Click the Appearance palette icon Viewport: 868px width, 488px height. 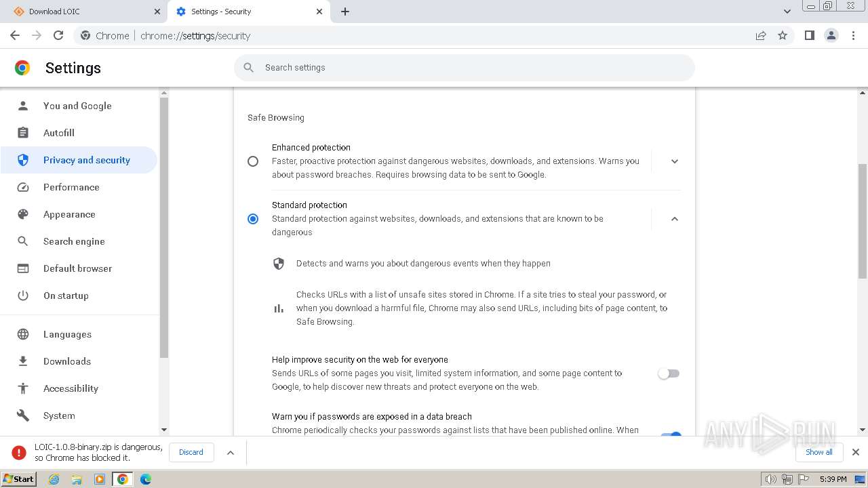[x=23, y=214]
